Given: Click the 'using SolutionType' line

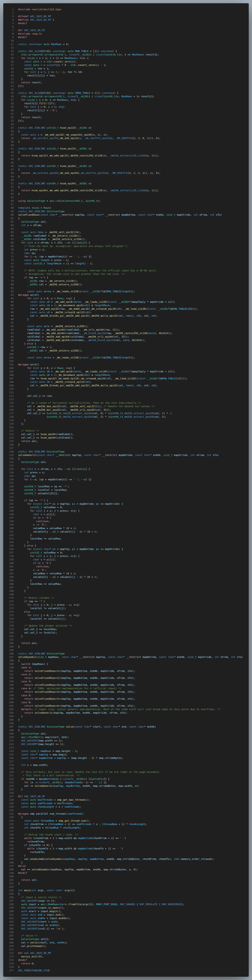Looking at the screenshot, I should pos(59,201).
